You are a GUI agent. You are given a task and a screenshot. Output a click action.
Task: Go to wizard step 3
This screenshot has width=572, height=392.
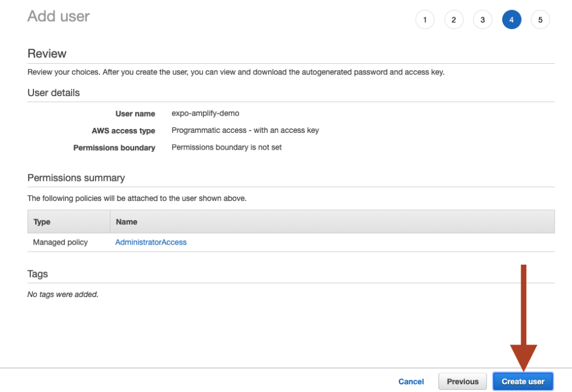click(x=482, y=20)
